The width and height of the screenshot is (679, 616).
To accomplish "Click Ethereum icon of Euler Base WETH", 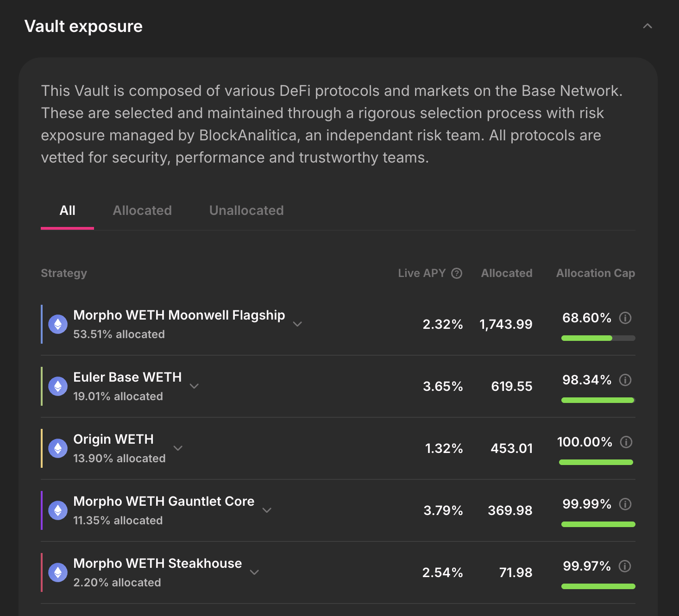I will (x=58, y=386).
